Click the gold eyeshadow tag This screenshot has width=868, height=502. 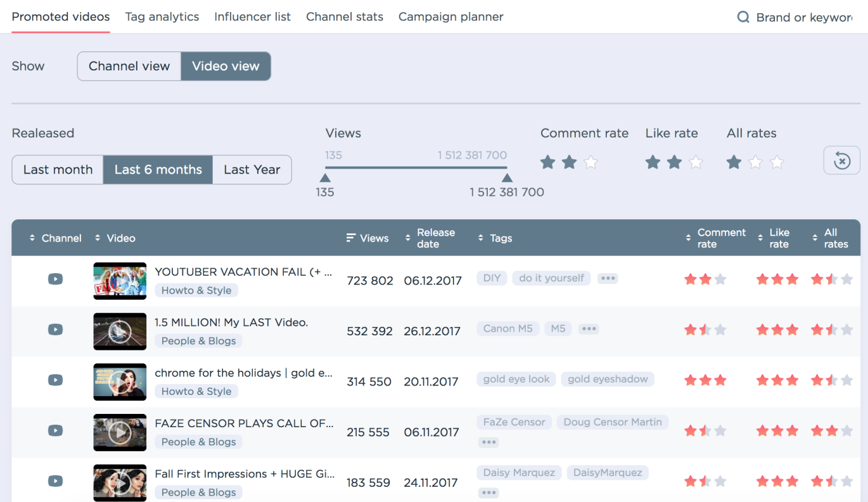pyautogui.click(x=608, y=379)
